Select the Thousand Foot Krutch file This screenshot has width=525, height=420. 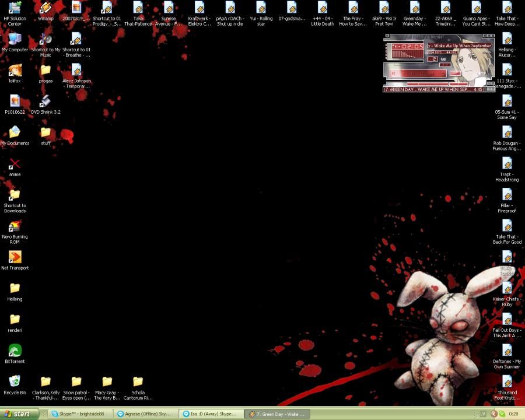tap(507, 387)
